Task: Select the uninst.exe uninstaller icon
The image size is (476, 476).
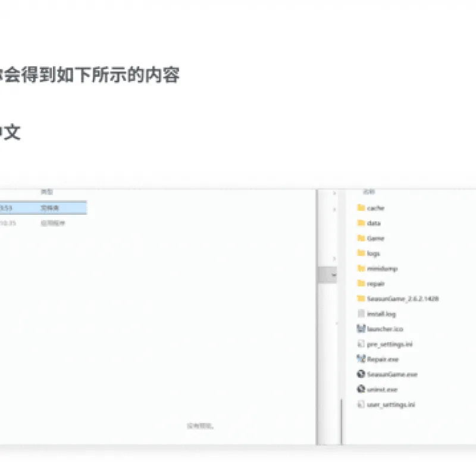Action: [361, 389]
